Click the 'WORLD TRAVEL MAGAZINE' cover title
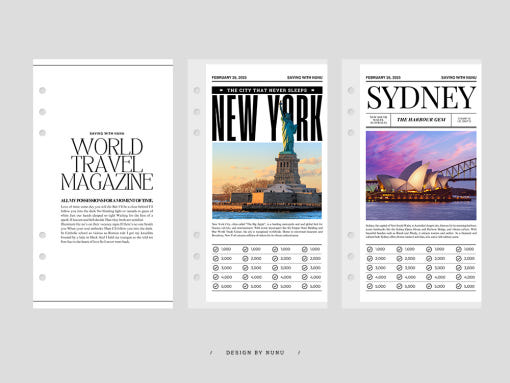The height and width of the screenshot is (383, 510). click(107, 164)
